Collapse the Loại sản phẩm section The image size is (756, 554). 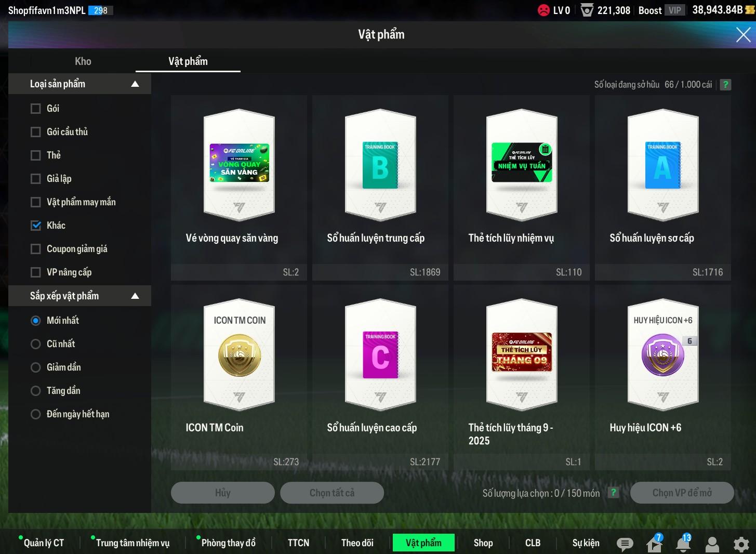pos(135,84)
